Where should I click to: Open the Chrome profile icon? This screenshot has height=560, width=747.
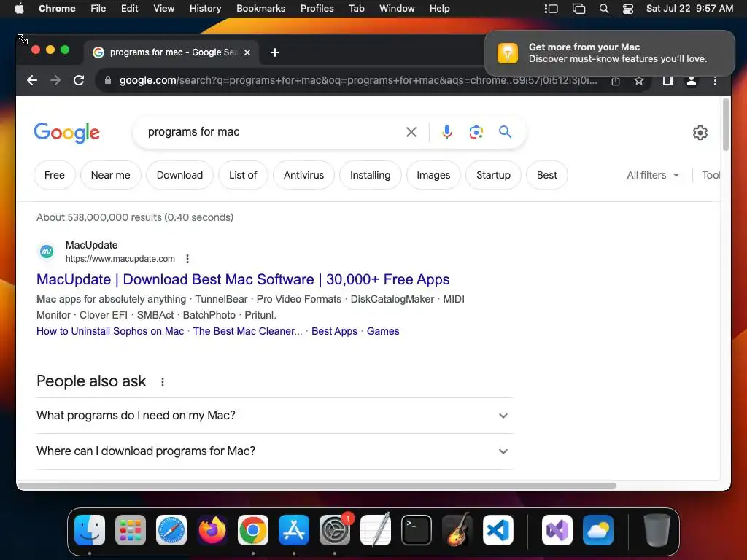(692, 81)
